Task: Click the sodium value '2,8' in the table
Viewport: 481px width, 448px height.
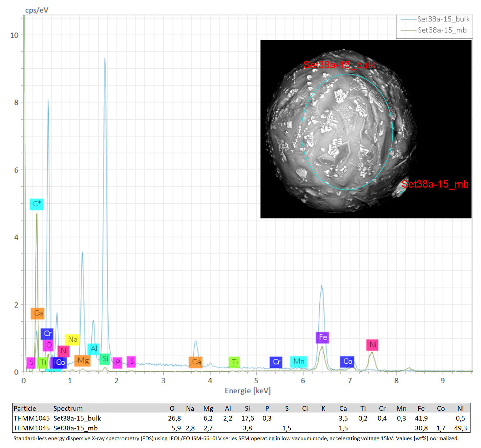Action: pyautogui.click(x=190, y=428)
